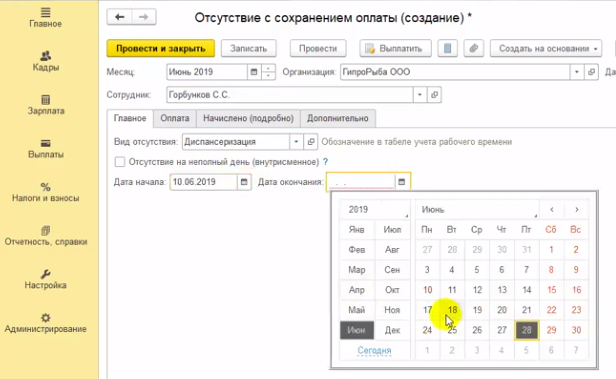This screenshot has height=379, width=616.
Task: Click the Записать button
Action: click(248, 49)
